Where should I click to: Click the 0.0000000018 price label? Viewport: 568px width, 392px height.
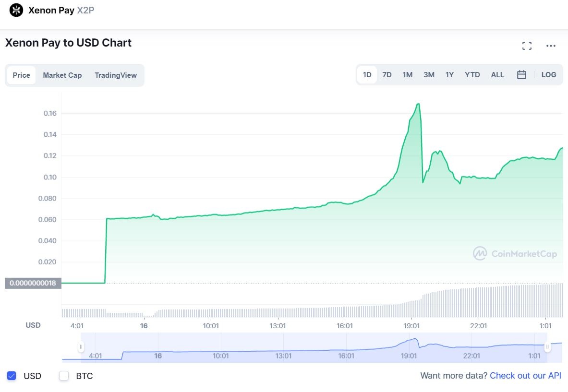(x=33, y=283)
